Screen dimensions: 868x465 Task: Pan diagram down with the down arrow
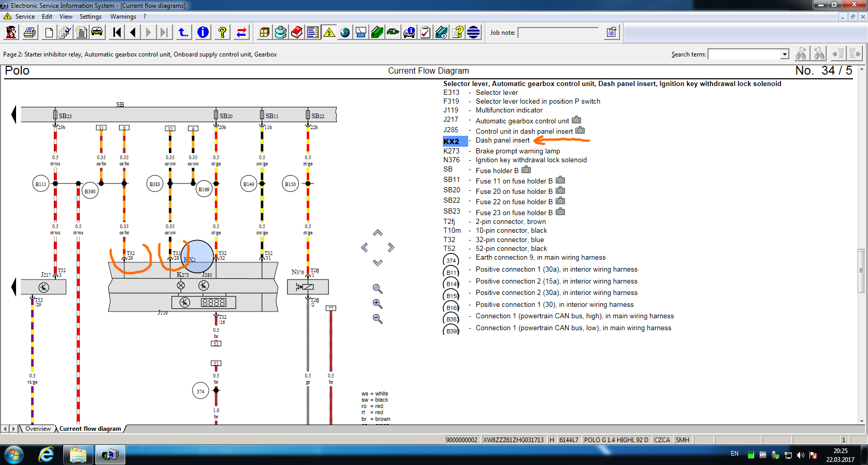coord(378,263)
